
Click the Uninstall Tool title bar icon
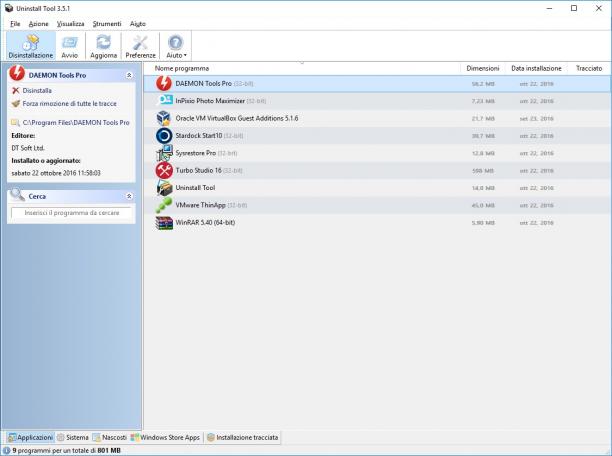tap(9, 8)
